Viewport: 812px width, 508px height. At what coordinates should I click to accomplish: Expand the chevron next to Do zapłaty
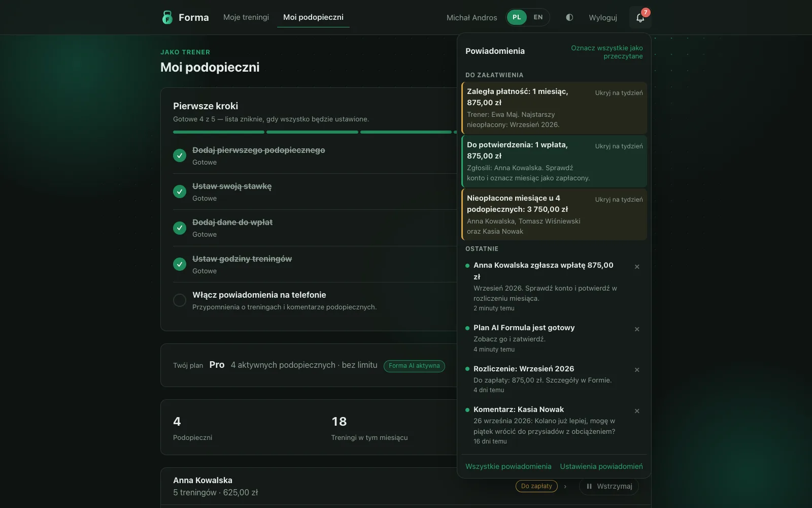565,487
